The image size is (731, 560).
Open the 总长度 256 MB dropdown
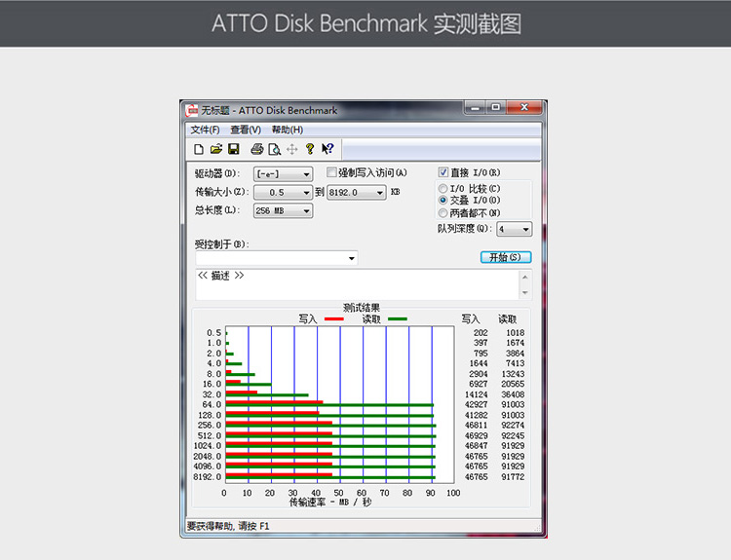click(x=283, y=211)
